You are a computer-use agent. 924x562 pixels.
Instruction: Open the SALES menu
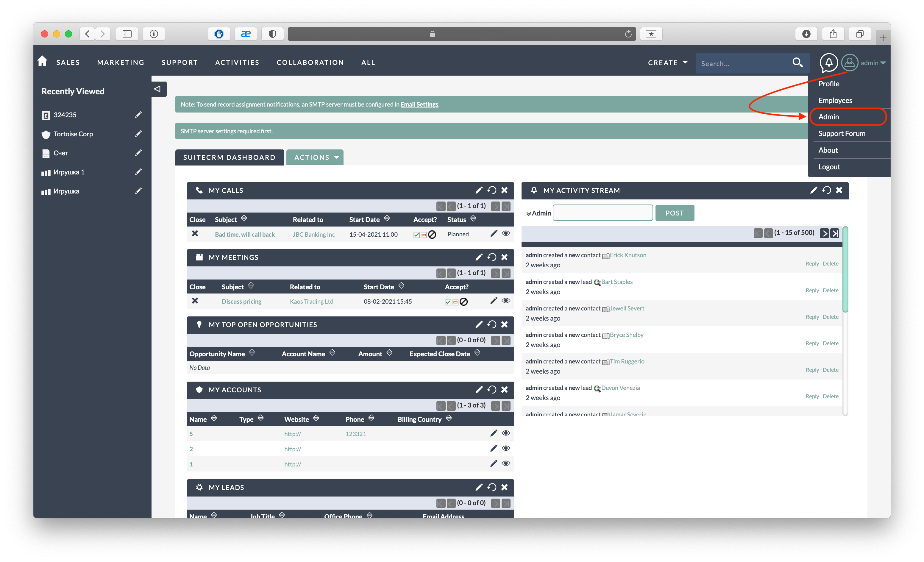[x=68, y=62]
